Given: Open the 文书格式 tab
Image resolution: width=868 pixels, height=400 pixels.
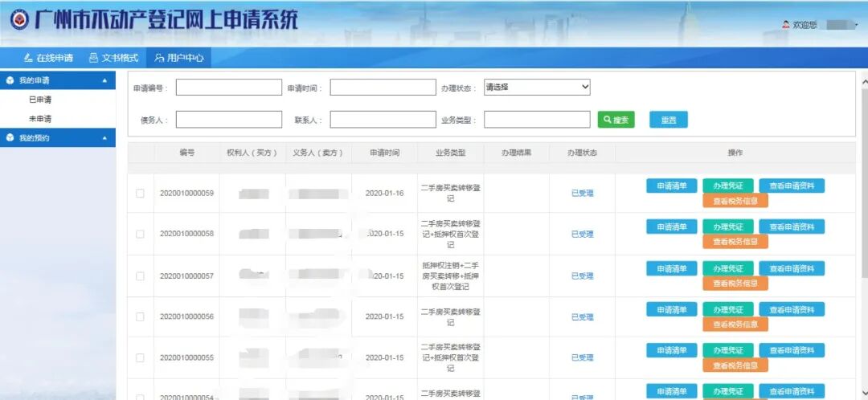Looking at the screenshot, I should pos(113,58).
